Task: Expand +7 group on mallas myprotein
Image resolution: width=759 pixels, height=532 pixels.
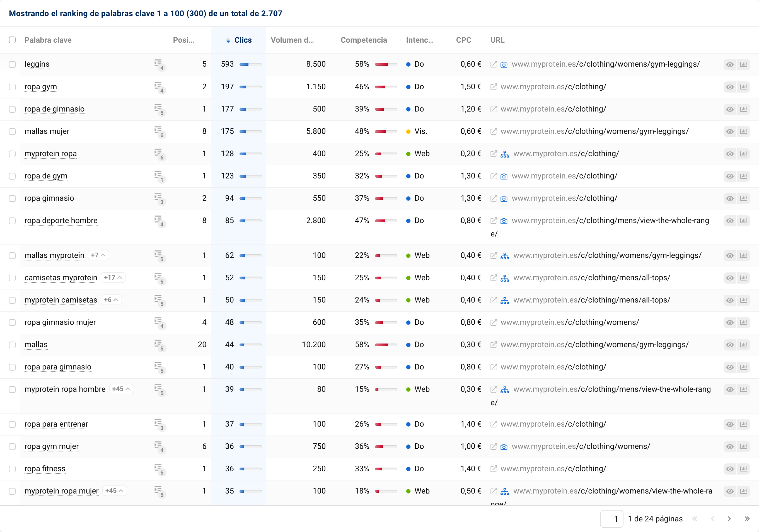Action: point(98,255)
